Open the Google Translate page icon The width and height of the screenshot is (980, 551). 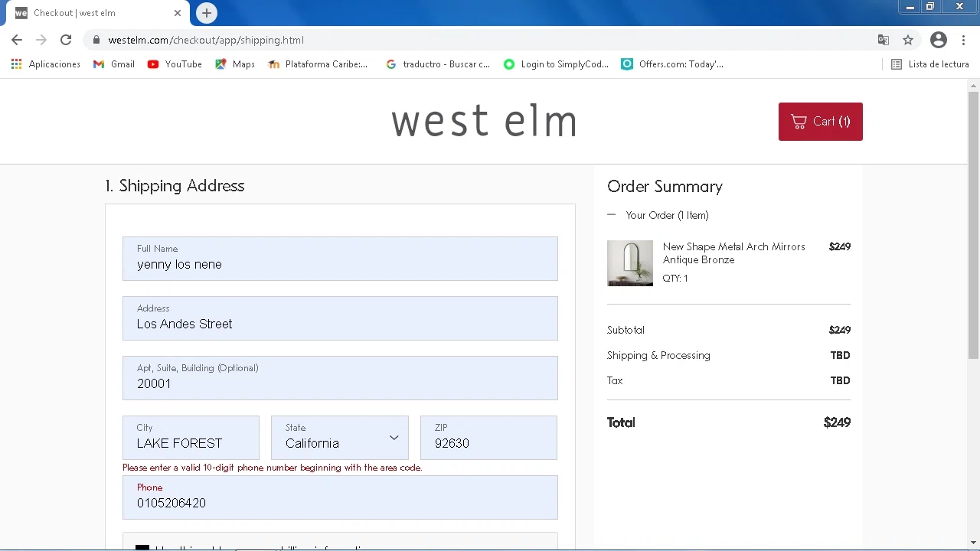coord(884,40)
